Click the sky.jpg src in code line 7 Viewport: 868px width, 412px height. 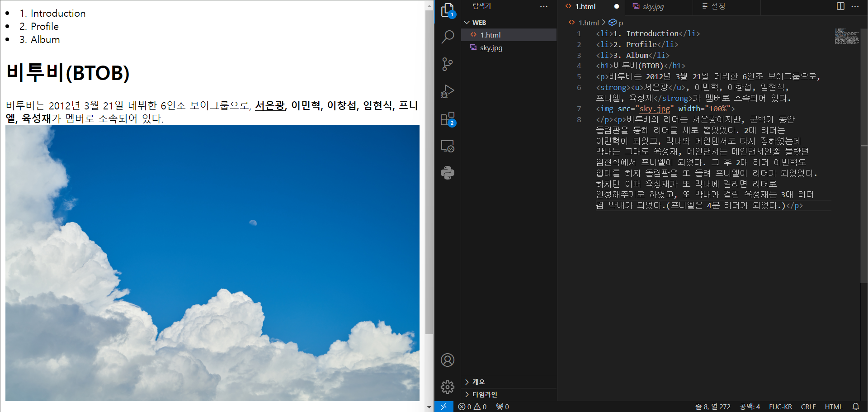[x=655, y=109]
